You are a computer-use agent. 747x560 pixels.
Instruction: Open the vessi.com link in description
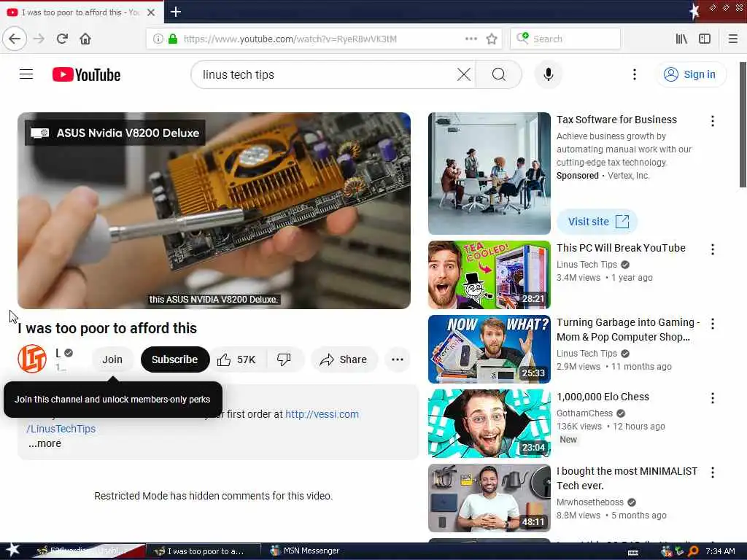click(x=322, y=414)
